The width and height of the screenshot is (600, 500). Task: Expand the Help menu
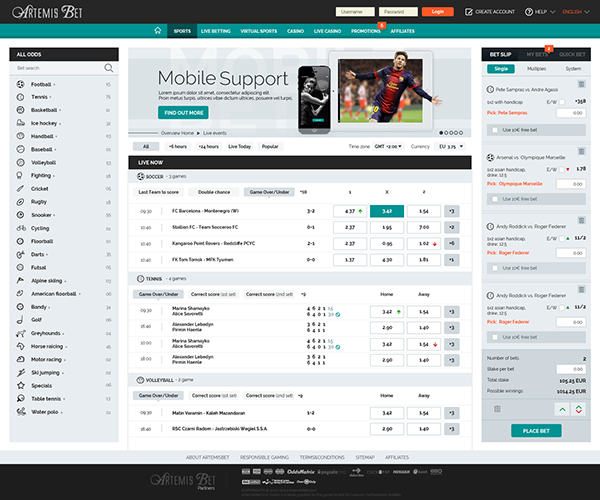click(x=540, y=12)
